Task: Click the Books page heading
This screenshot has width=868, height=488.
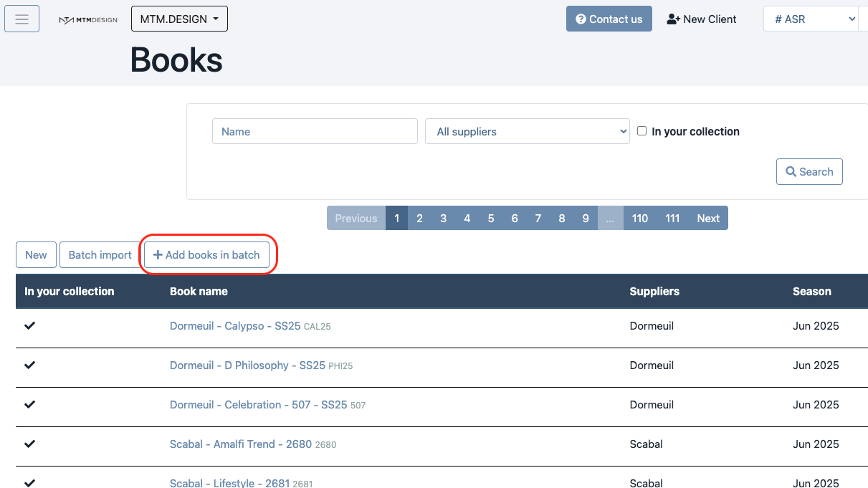Action: coord(176,60)
